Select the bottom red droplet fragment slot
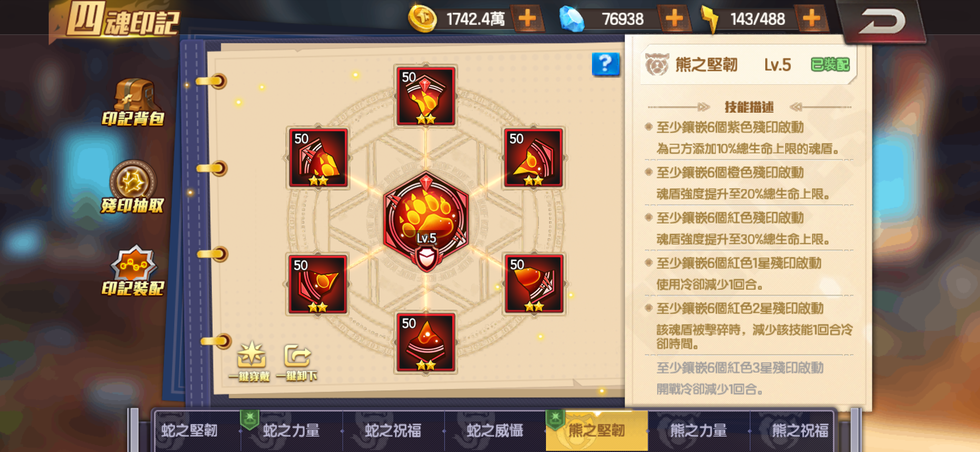This screenshot has width=980, height=452. (426, 342)
